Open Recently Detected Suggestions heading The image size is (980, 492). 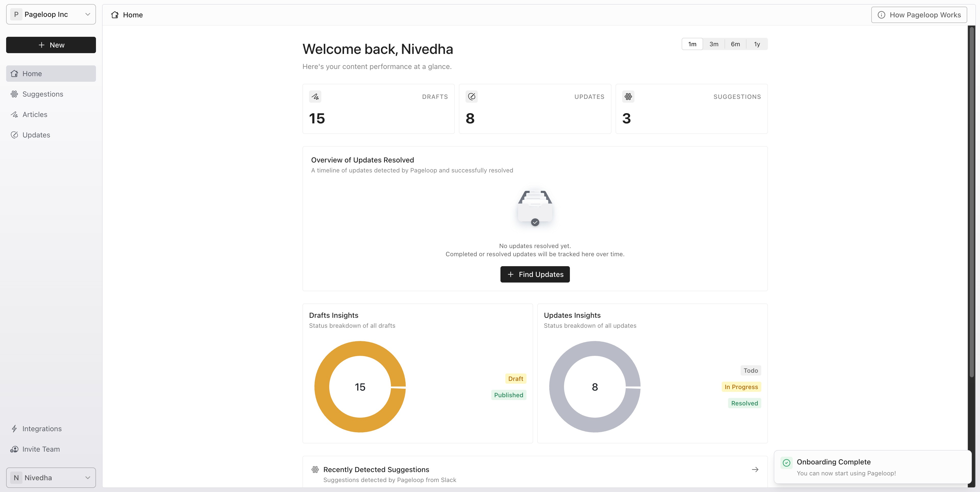click(x=376, y=470)
